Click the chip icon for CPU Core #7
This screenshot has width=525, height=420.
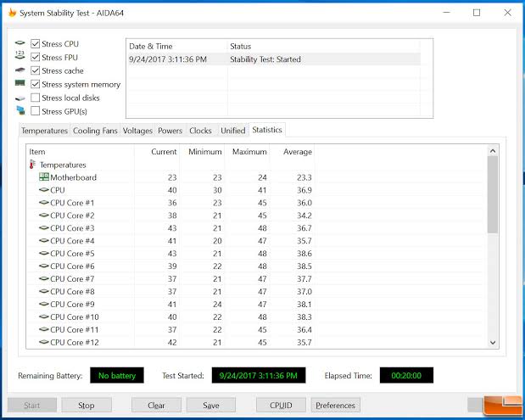point(44,278)
